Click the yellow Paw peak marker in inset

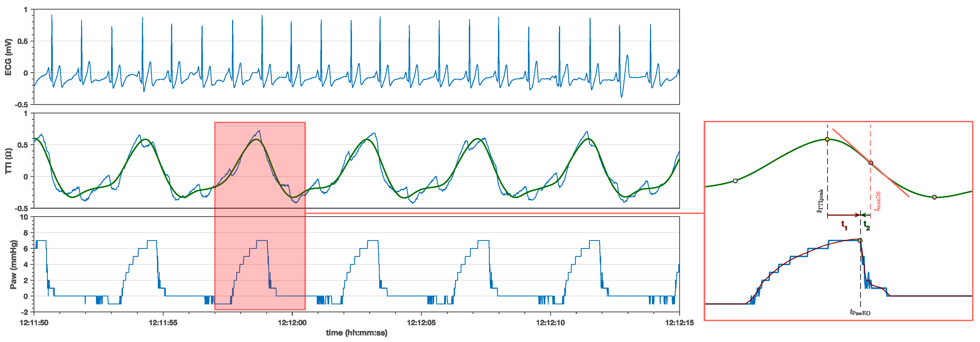(860, 241)
